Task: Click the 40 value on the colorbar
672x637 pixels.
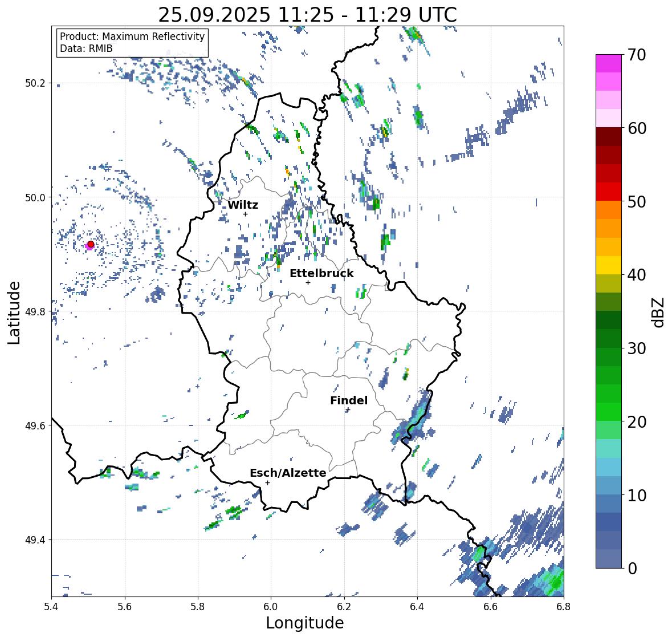Action: pyautogui.click(x=637, y=275)
